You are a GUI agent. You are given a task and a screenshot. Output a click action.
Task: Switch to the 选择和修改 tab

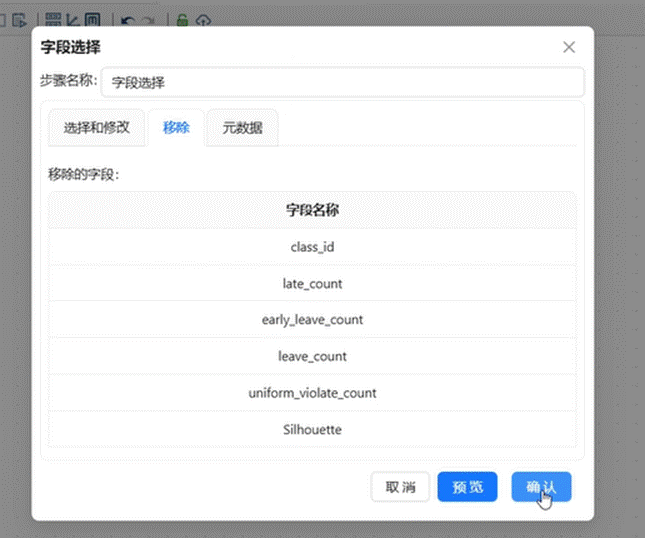[x=96, y=128]
